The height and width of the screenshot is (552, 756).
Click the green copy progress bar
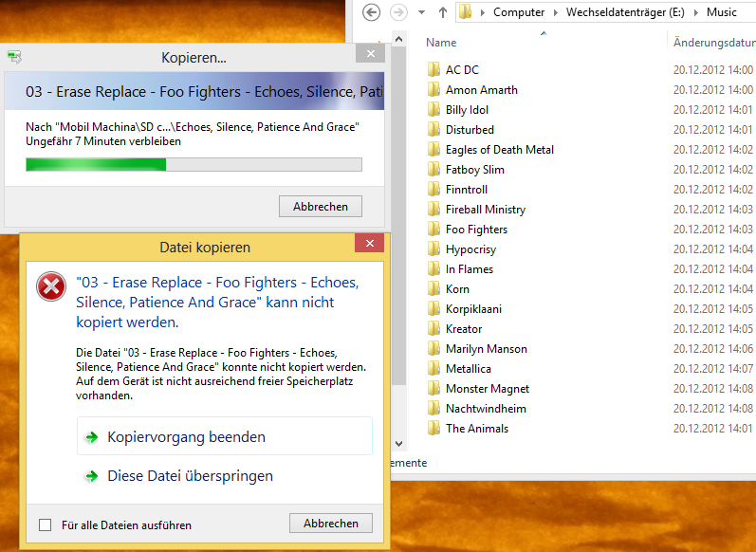[194, 164]
